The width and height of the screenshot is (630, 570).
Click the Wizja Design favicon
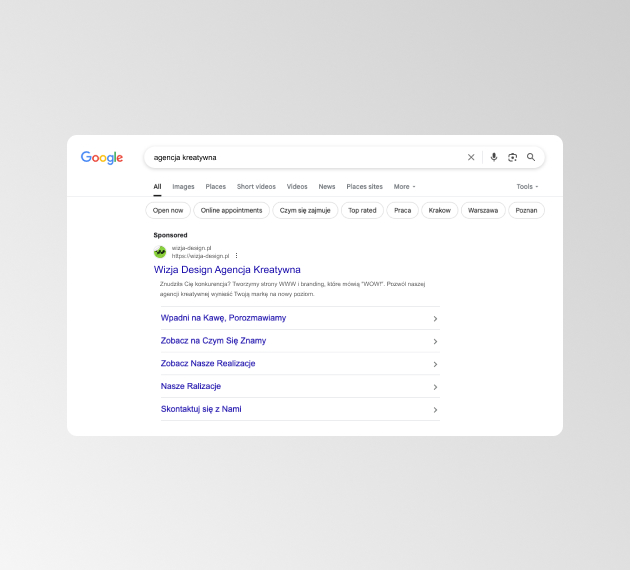tap(160, 252)
